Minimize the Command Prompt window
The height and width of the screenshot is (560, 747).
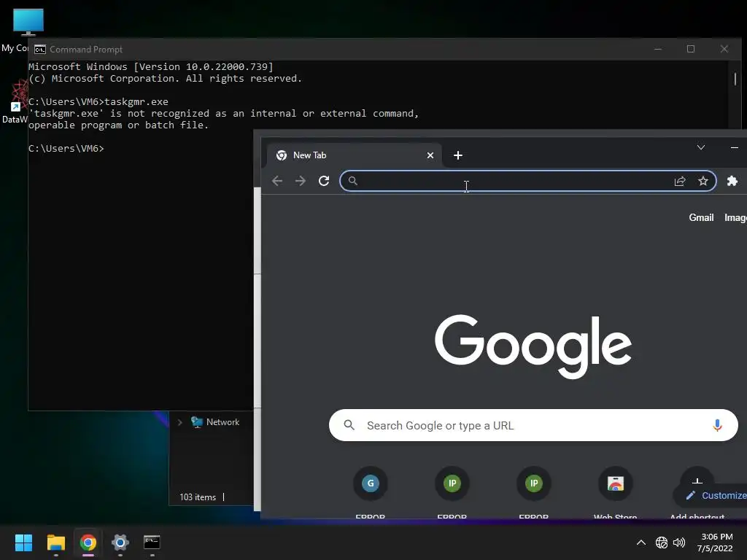[x=658, y=49]
